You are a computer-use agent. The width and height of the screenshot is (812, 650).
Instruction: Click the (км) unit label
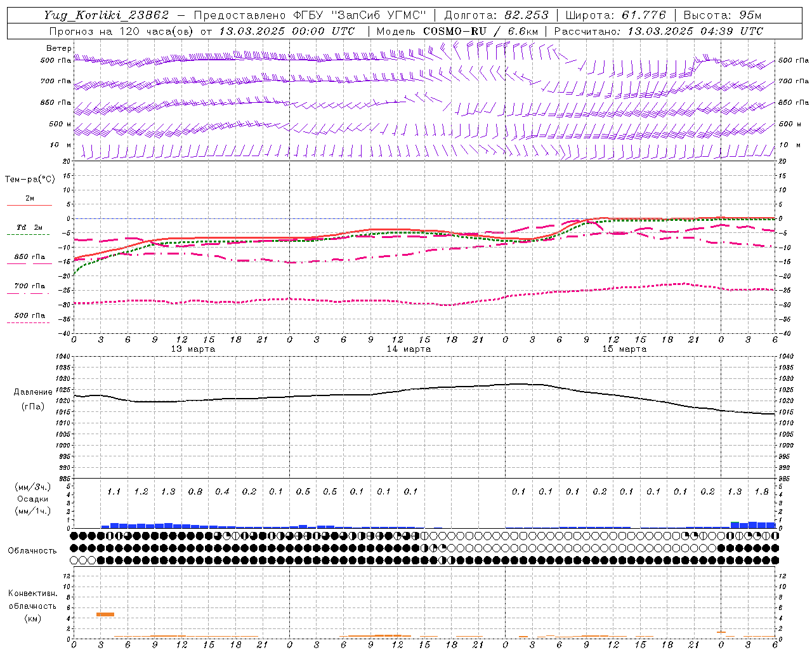coord(32,618)
